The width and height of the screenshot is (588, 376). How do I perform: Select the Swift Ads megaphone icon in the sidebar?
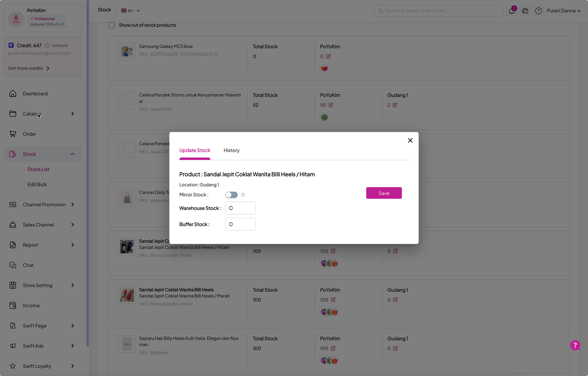pos(13,346)
